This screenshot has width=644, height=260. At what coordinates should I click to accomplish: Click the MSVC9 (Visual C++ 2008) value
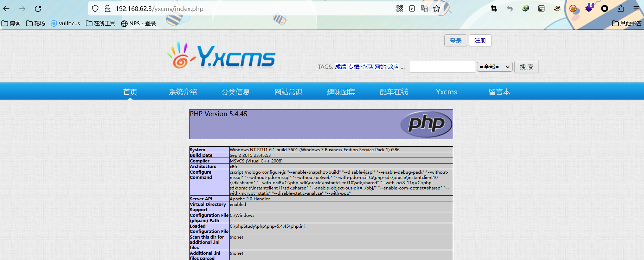256,161
